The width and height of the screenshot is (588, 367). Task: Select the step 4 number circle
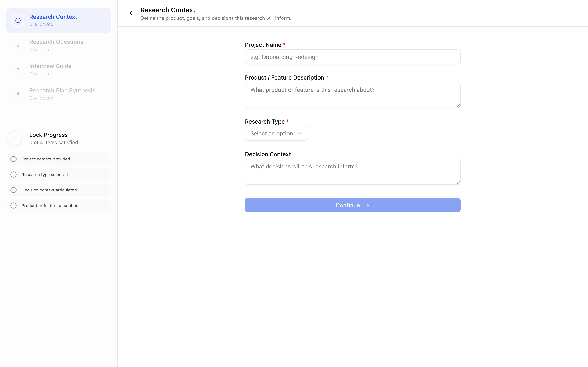coord(18,94)
